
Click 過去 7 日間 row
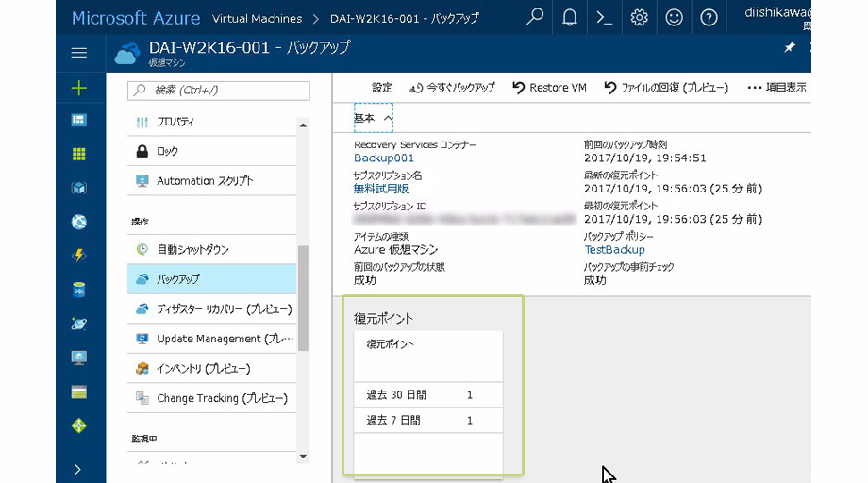click(x=428, y=421)
